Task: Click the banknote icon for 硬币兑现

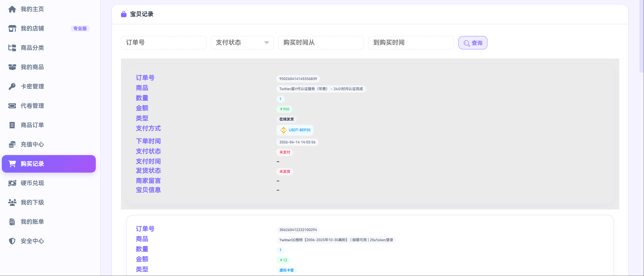Action: click(12, 183)
